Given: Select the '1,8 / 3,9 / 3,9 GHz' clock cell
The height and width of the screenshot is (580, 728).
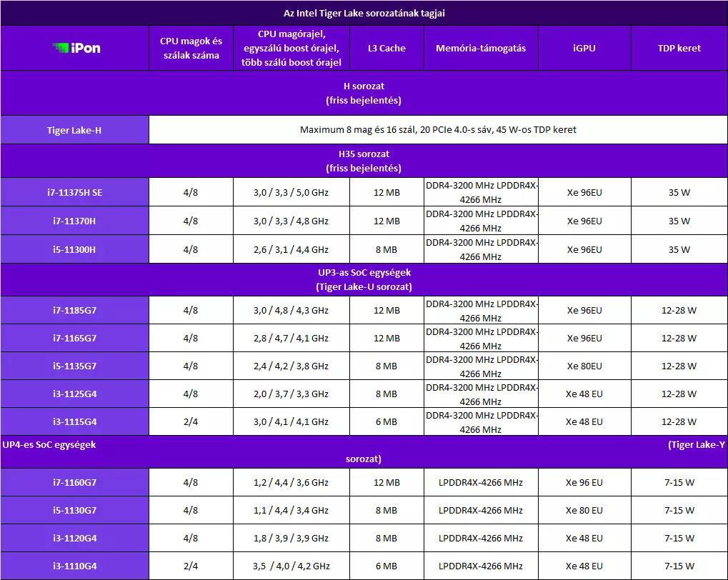Looking at the screenshot, I should tap(291, 538).
